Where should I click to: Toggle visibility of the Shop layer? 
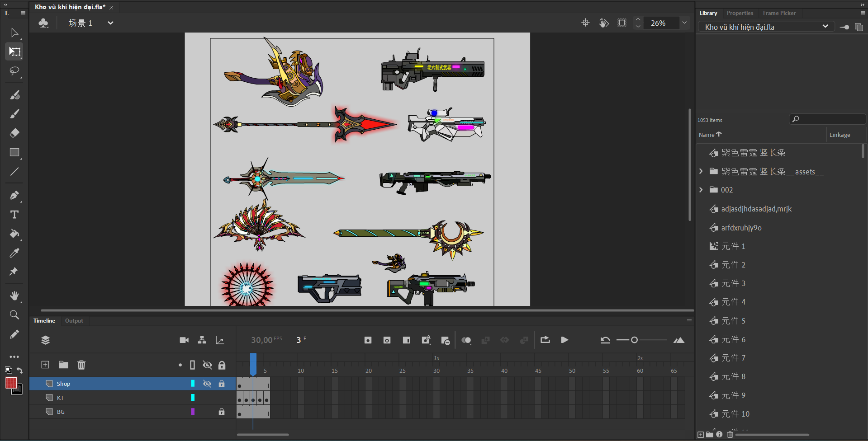[x=207, y=384]
